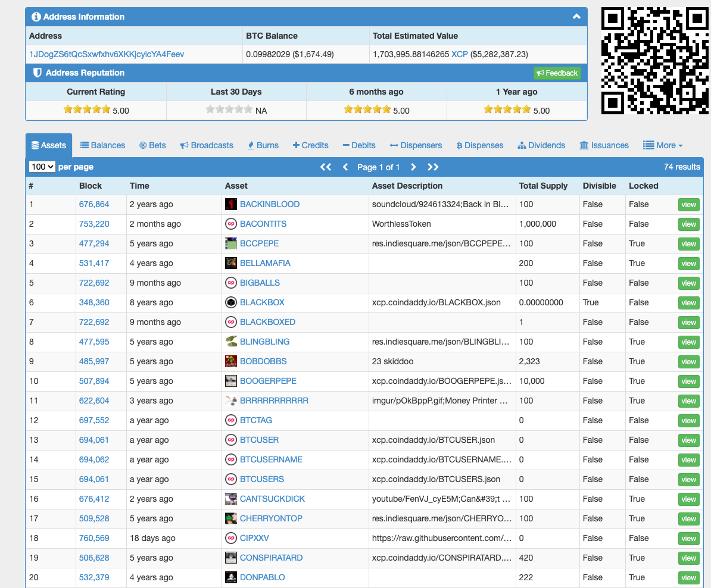Click the BTCUSERS asset icon
711x588 pixels.
pos(231,479)
